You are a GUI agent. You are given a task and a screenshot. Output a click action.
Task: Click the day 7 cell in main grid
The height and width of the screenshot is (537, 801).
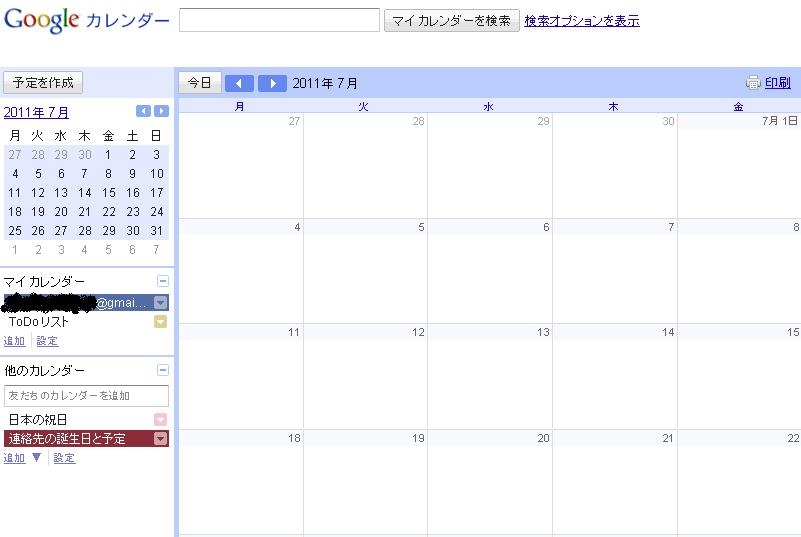pos(615,271)
